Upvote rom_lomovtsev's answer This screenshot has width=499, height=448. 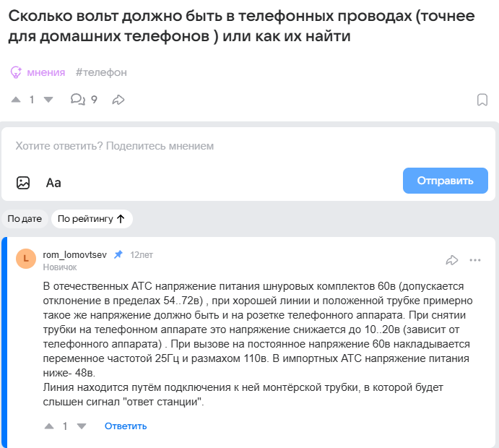pos(49,426)
